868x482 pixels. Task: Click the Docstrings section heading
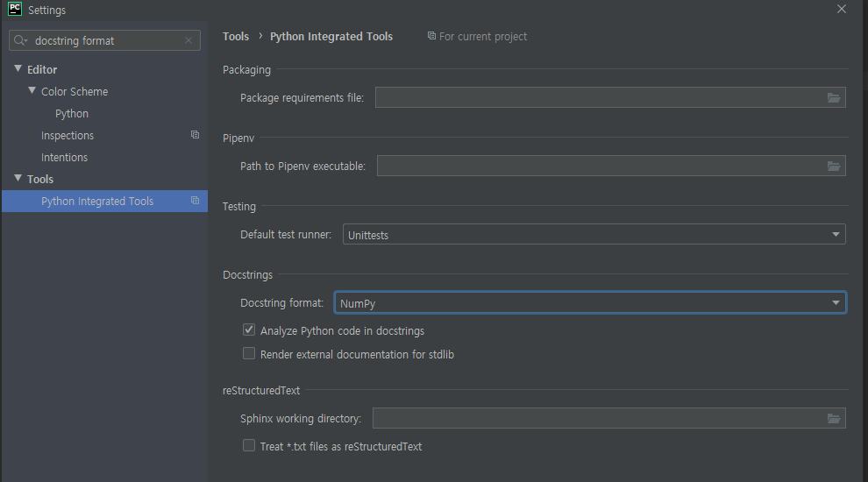(x=247, y=275)
